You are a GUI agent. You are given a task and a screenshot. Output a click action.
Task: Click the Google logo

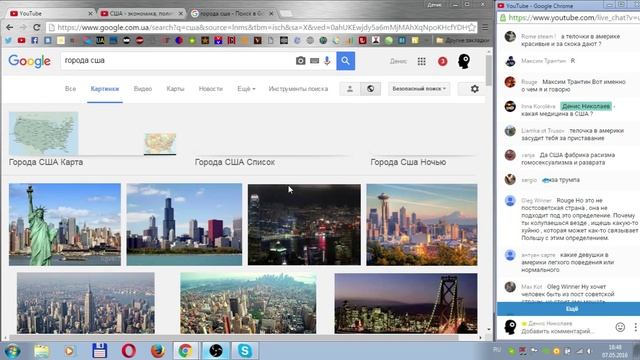(x=29, y=61)
